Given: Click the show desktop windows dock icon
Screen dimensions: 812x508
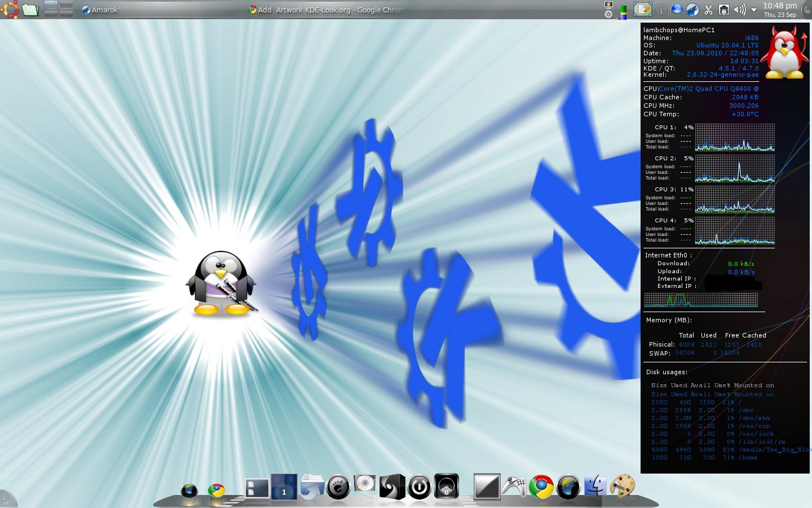Looking at the screenshot, I should [x=257, y=488].
